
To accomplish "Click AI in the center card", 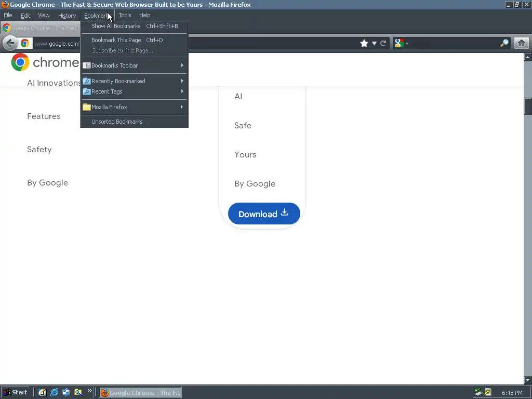I will pos(238,96).
